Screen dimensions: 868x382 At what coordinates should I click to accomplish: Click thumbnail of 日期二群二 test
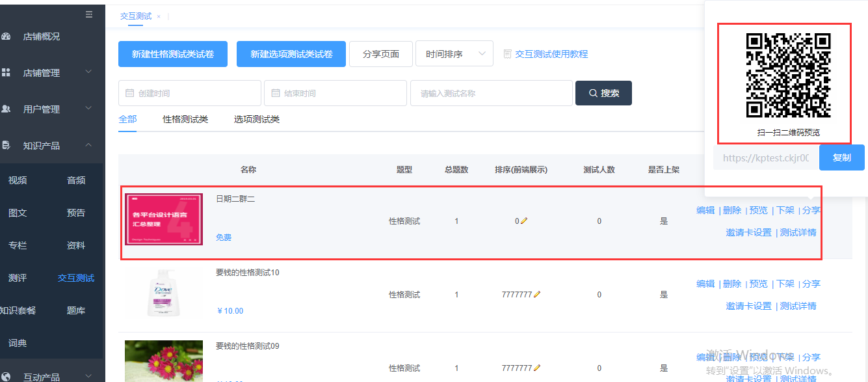(x=164, y=219)
